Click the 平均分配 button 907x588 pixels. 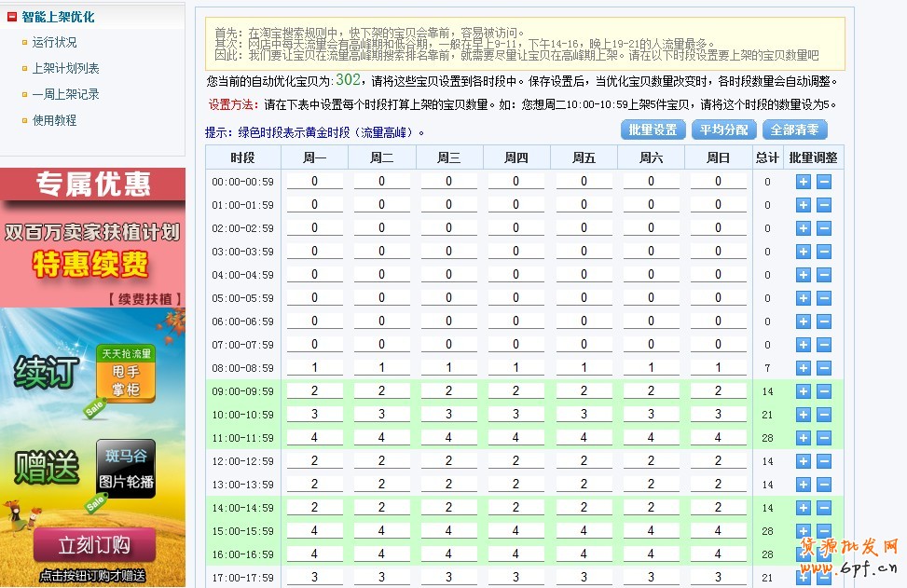[x=723, y=130]
